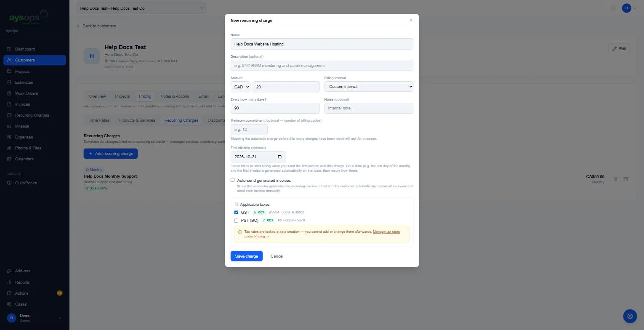Click the Save charge button
644x330 pixels.
[x=246, y=256]
